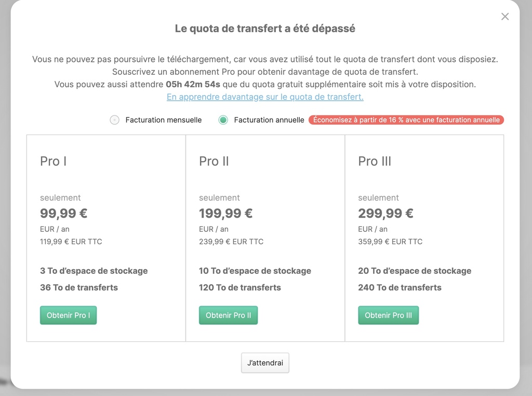
Task: Click the dialog title about exceeded quota
Action: pos(265,29)
